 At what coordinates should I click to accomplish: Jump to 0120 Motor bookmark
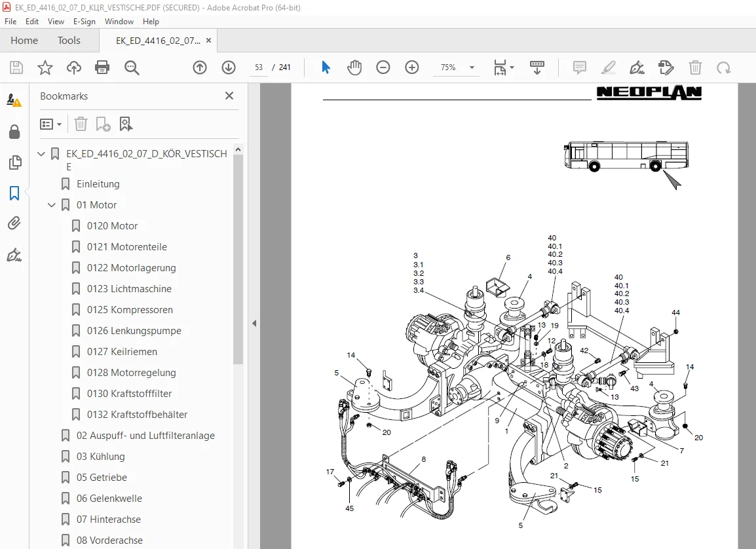[x=112, y=226]
